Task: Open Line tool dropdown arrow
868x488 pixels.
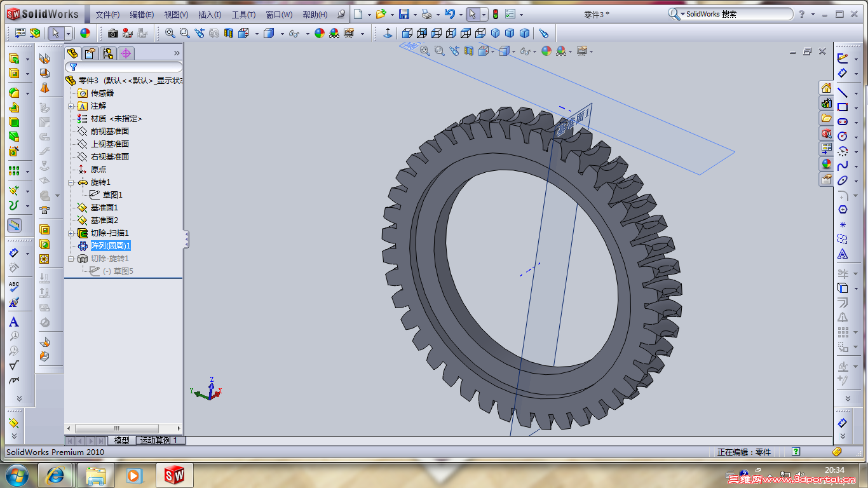Action: tap(855, 93)
